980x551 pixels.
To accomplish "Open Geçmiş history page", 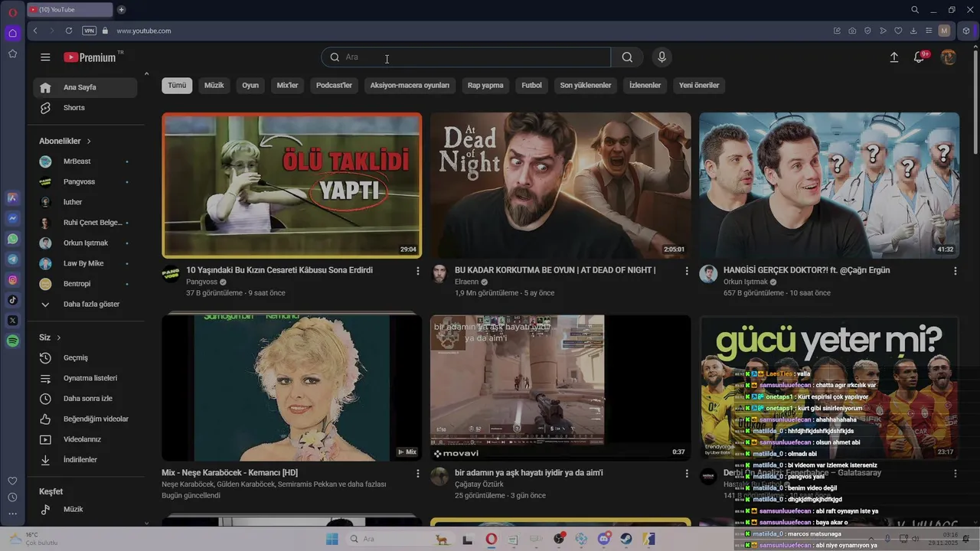I will [85, 357].
